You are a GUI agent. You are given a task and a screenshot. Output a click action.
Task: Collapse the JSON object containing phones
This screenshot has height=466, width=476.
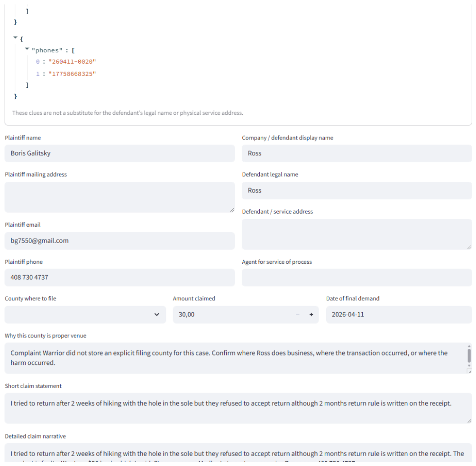(15, 37)
